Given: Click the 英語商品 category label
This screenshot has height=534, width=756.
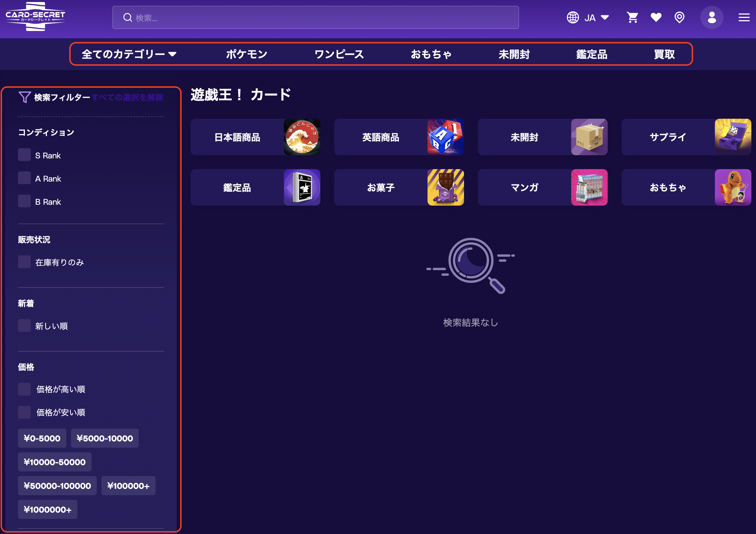Looking at the screenshot, I should [x=381, y=137].
